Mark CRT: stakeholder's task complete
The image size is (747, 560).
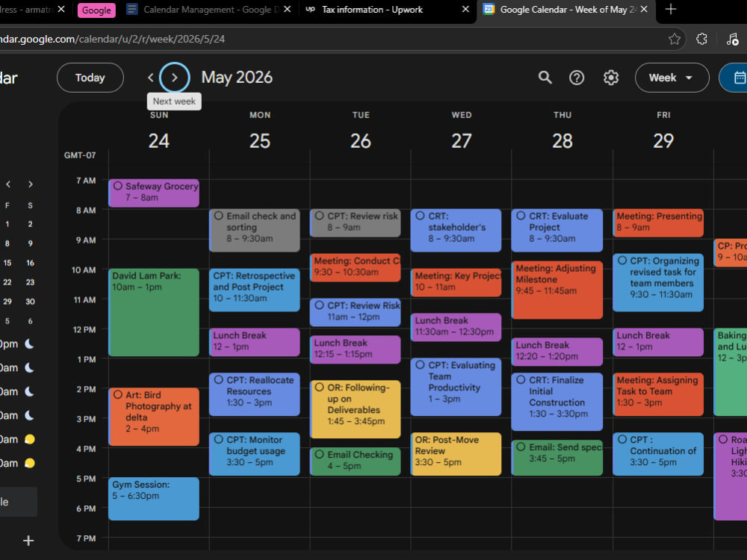[420, 216]
